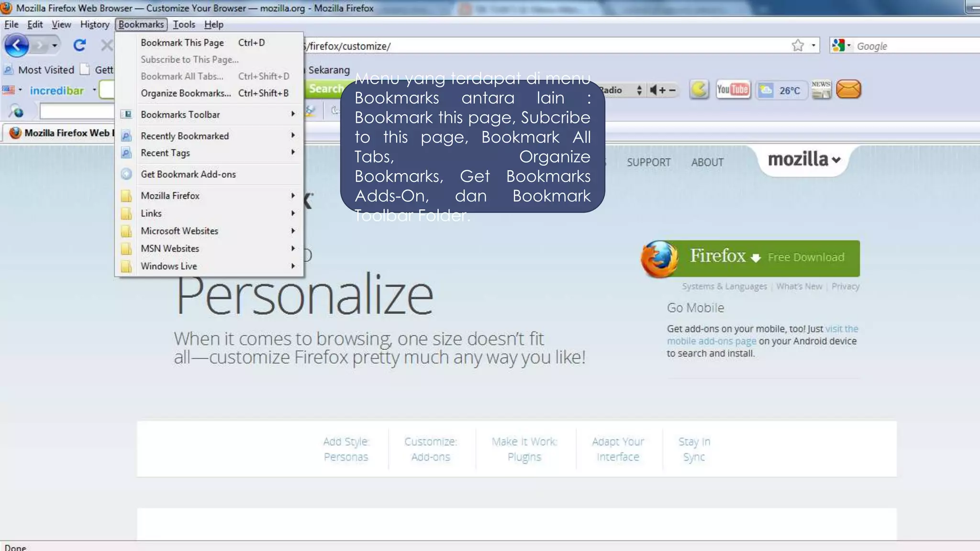
Task: Expand Microsoft Websites folder submenu
Action: pos(293,231)
